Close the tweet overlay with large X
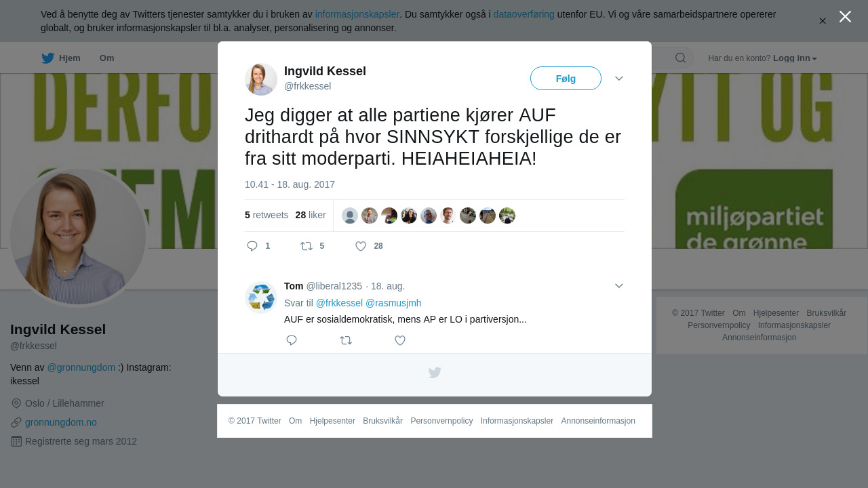 click(845, 16)
